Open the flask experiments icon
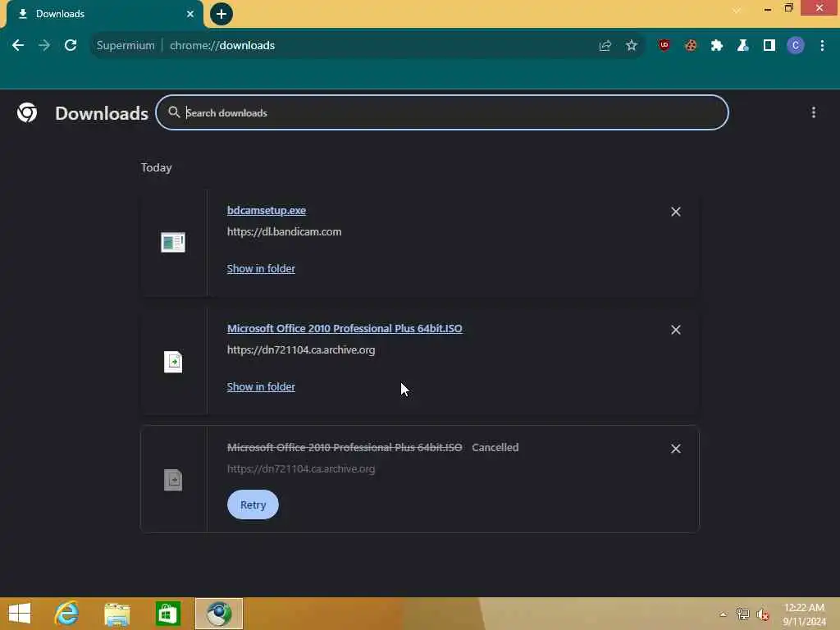 pyautogui.click(x=743, y=46)
